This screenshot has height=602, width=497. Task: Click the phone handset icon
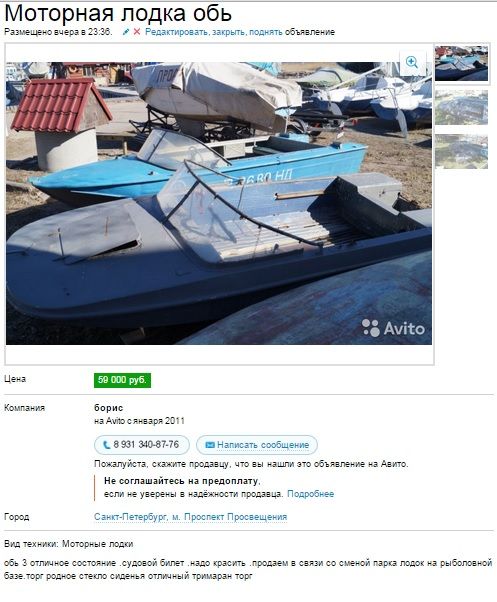pos(106,445)
